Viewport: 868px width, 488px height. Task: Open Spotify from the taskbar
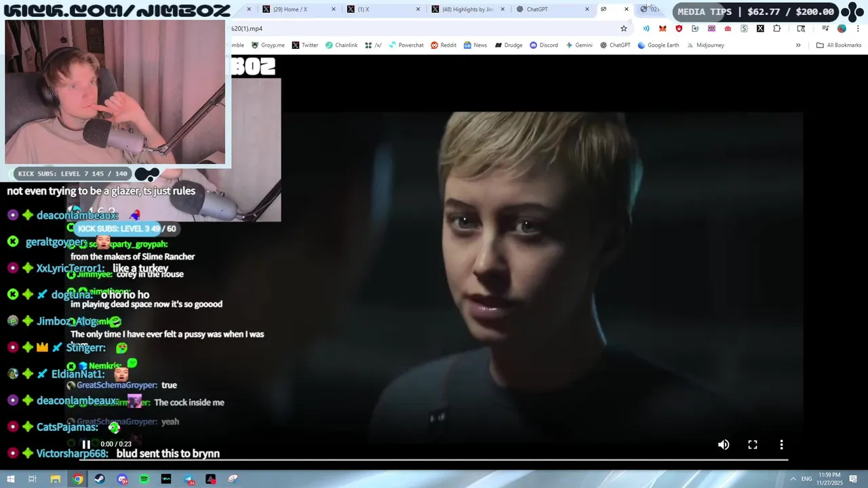click(144, 479)
